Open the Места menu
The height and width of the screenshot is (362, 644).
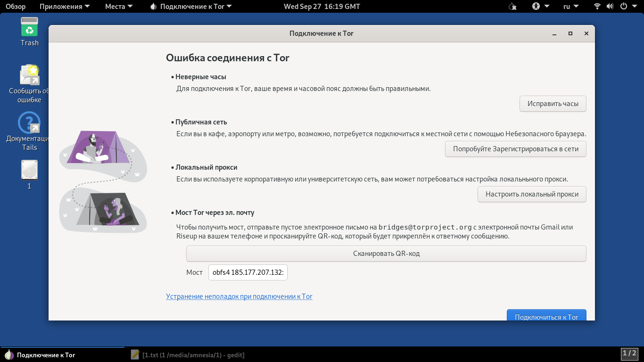click(x=119, y=7)
